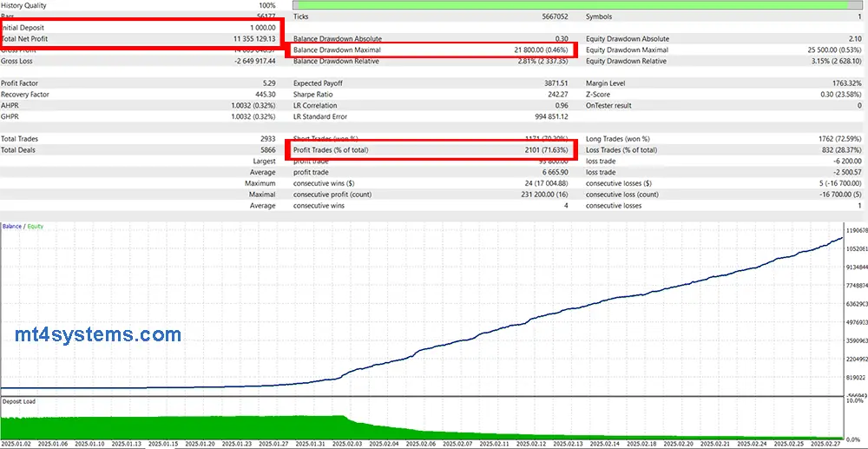The width and height of the screenshot is (868, 449).
Task: Click the Long Trades (won %) entry
Action: click(618, 139)
